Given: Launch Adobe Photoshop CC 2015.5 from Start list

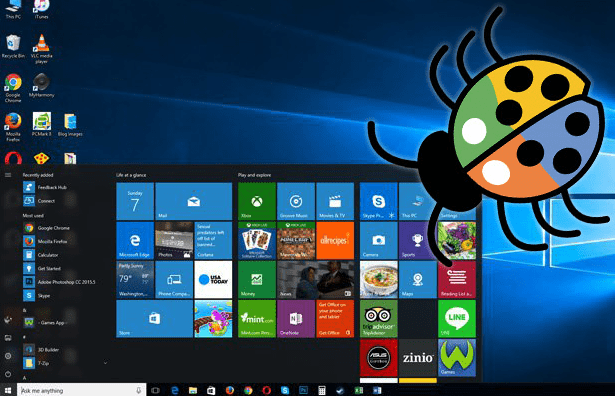Looking at the screenshot, I should pyautogui.click(x=59, y=282).
